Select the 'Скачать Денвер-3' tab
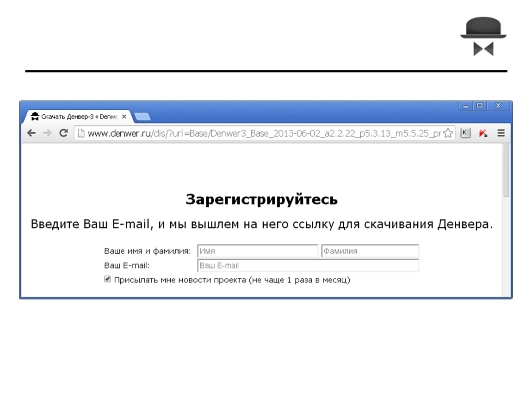This screenshot has width=532, height=400. pos(74,117)
